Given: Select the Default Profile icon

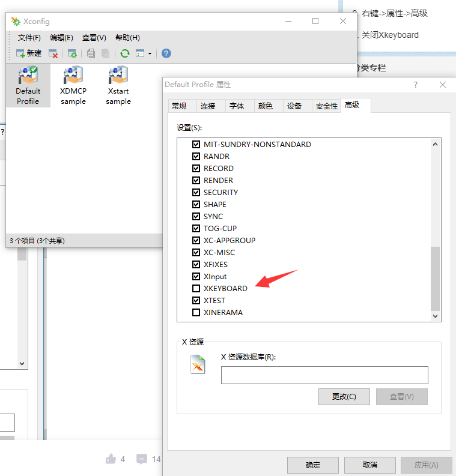Looking at the screenshot, I should 28,86.
